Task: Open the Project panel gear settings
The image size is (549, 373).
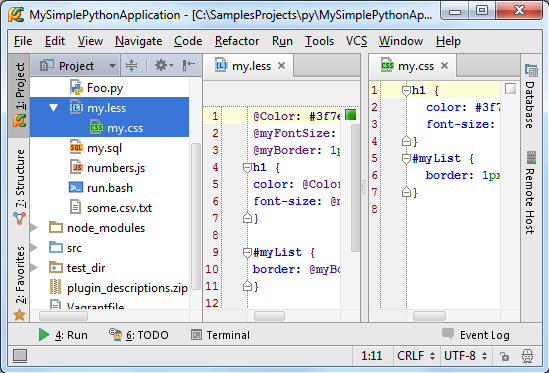Action: 164,65
